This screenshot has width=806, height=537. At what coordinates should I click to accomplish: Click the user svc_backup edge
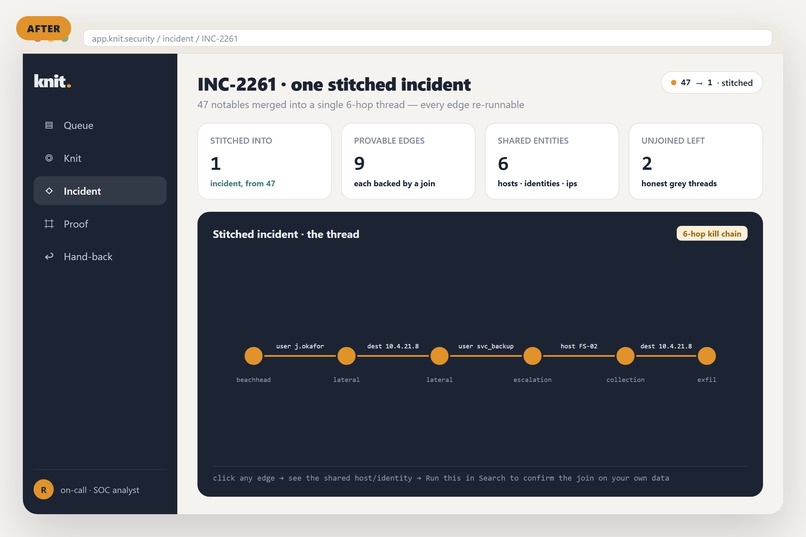(486, 356)
